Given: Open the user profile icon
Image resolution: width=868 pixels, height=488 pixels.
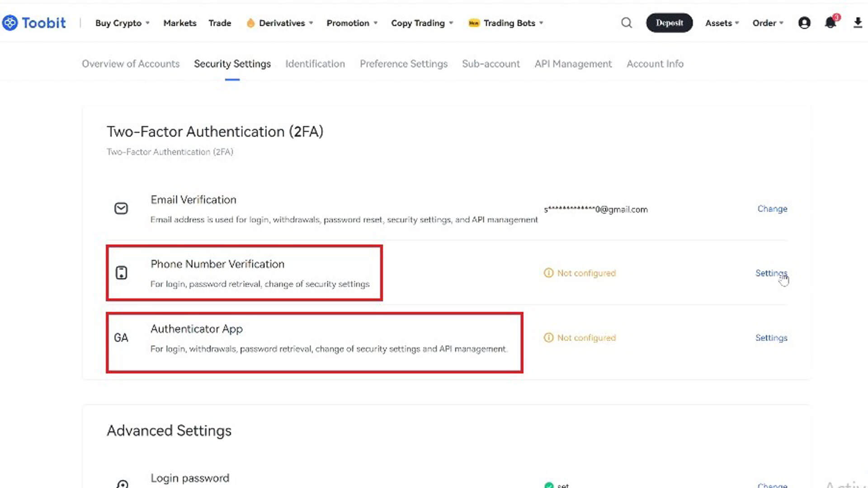Looking at the screenshot, I should click(804, 23).
